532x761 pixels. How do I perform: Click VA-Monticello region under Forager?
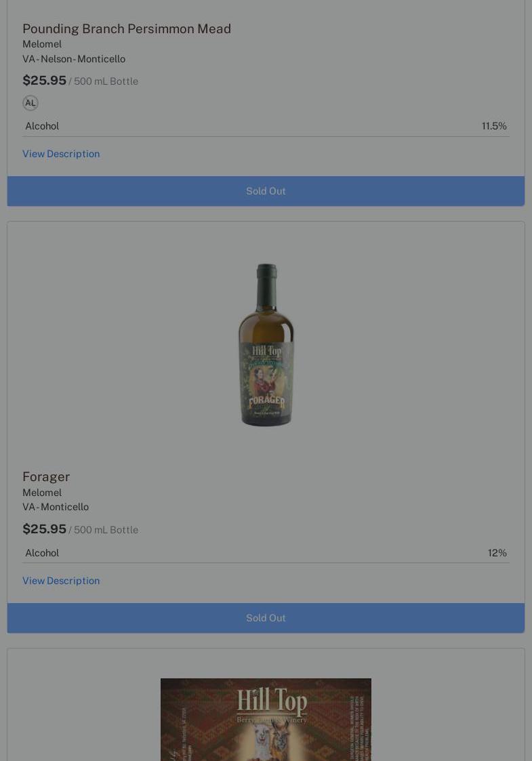(x=56, y=507)
